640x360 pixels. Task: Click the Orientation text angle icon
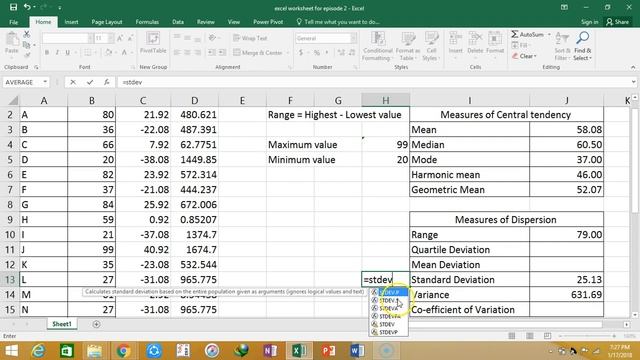click(x=212, y=38)
